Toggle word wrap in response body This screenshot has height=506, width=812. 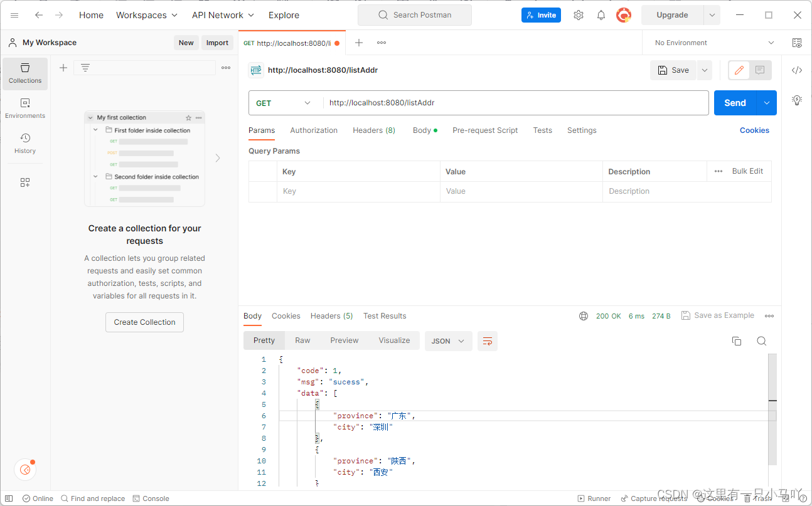pos(488,341)
